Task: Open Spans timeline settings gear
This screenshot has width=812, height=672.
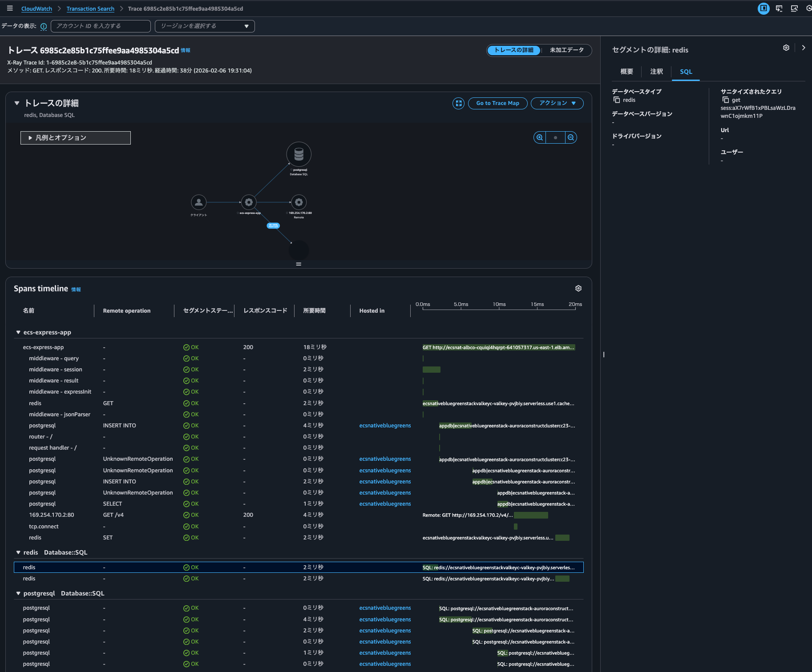Action: 578,289
